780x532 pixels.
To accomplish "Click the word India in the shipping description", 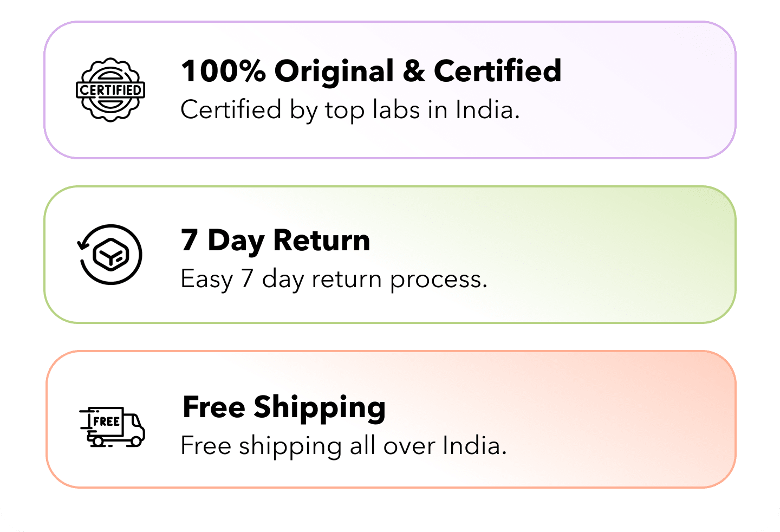I will [x=474, y=446].
